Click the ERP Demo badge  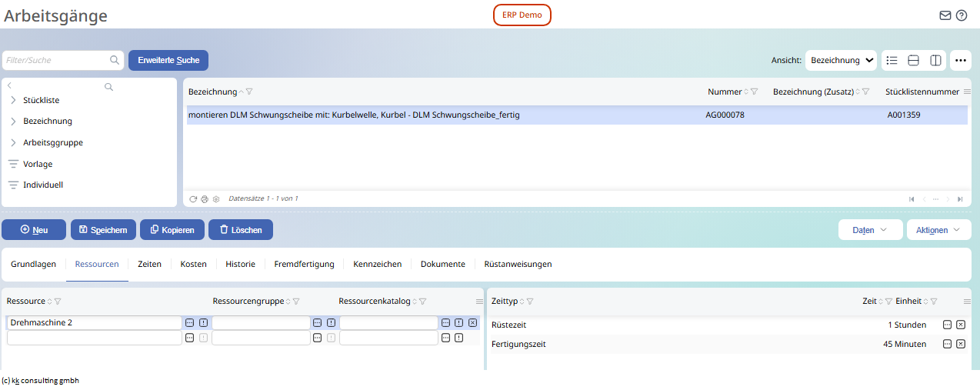pyautogui.click(x=522, y=15)
